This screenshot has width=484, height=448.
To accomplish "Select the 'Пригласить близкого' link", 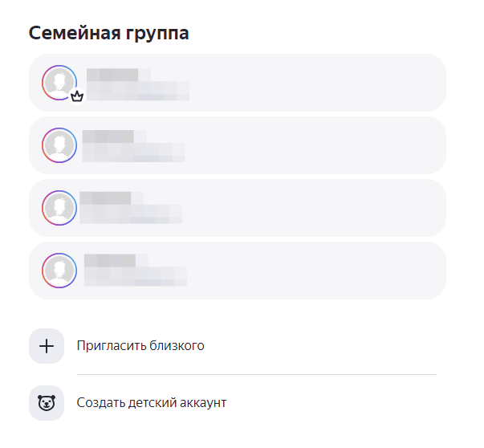I will pos(140,346).
